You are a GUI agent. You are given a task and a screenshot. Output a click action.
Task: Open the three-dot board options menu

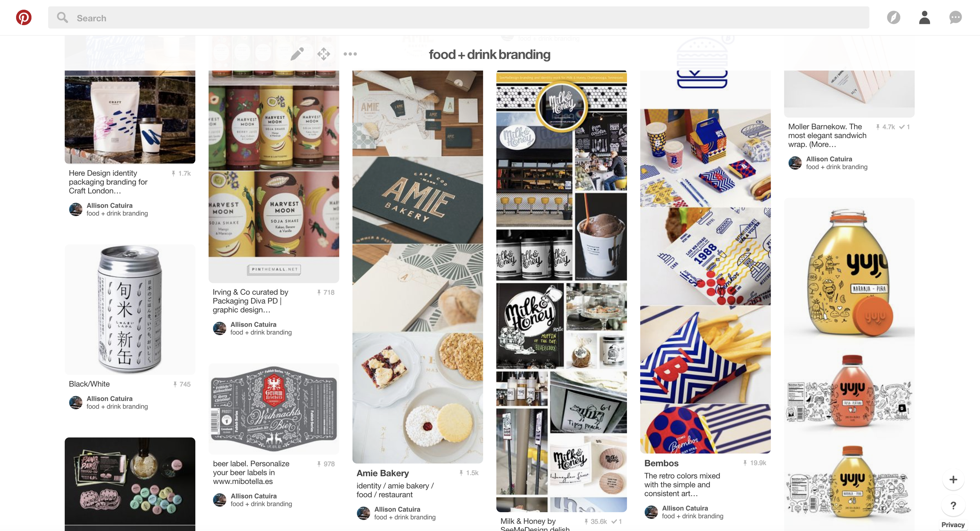pos(350,54)
